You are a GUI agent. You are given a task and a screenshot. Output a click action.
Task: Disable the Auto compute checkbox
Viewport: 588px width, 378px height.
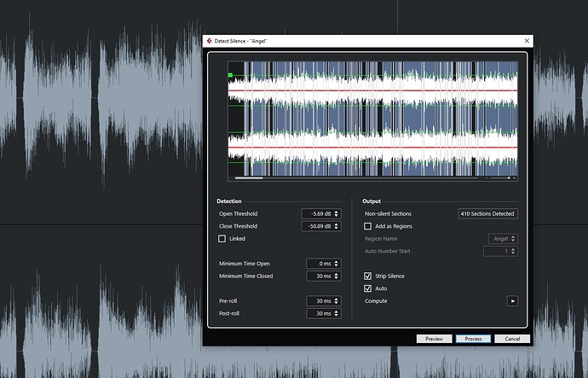(368, 288)
